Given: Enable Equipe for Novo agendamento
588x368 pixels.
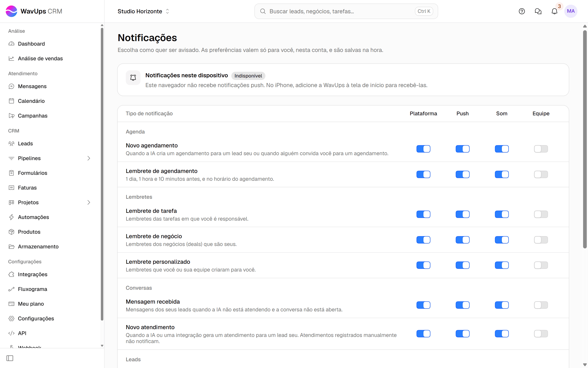Looking at the screenshot, I should click(x=541, y=149).
